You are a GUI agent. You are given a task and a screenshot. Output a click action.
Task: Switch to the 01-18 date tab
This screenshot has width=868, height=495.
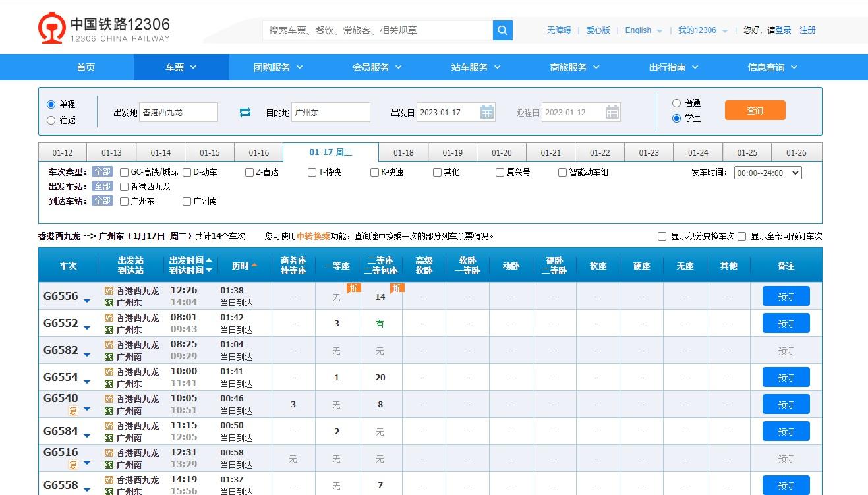pyautogui.click(x=403, y=152)
